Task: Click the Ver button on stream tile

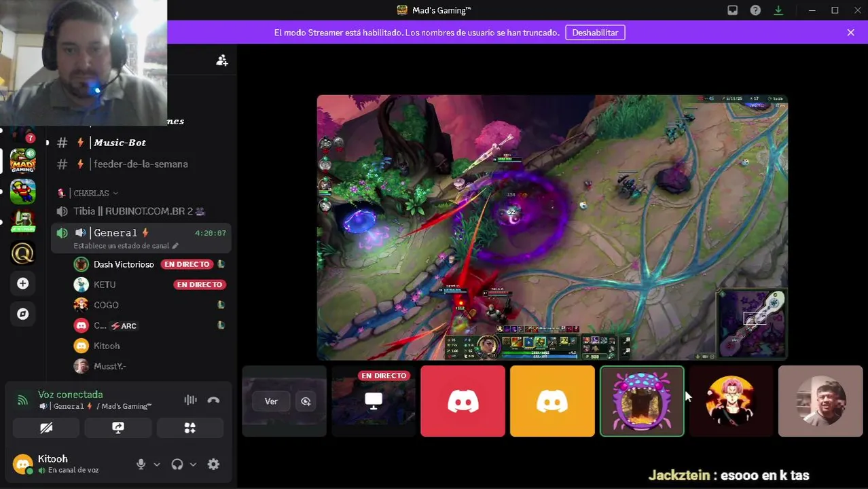Action: tap(271, 401)
